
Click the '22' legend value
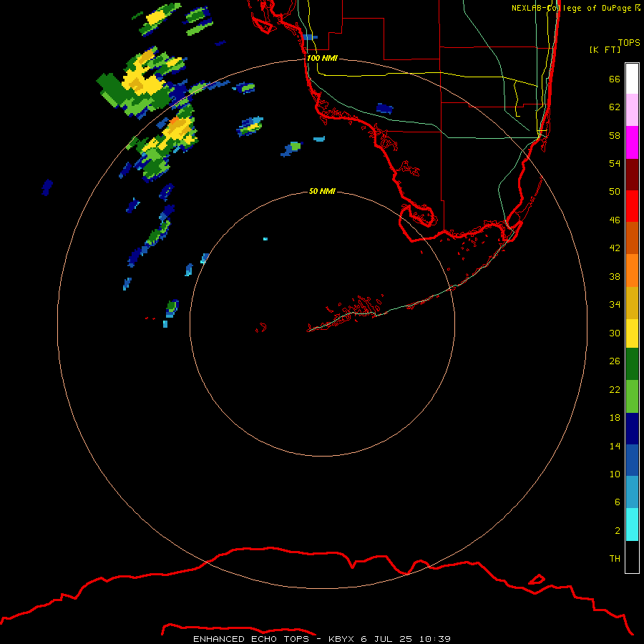coord(615,389)
